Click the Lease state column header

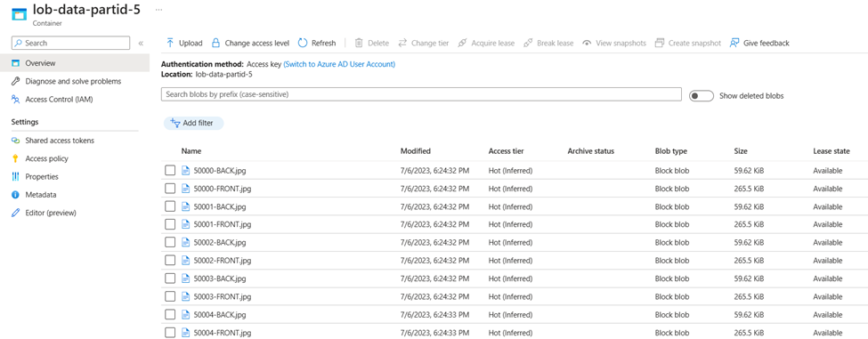point(831,151)
